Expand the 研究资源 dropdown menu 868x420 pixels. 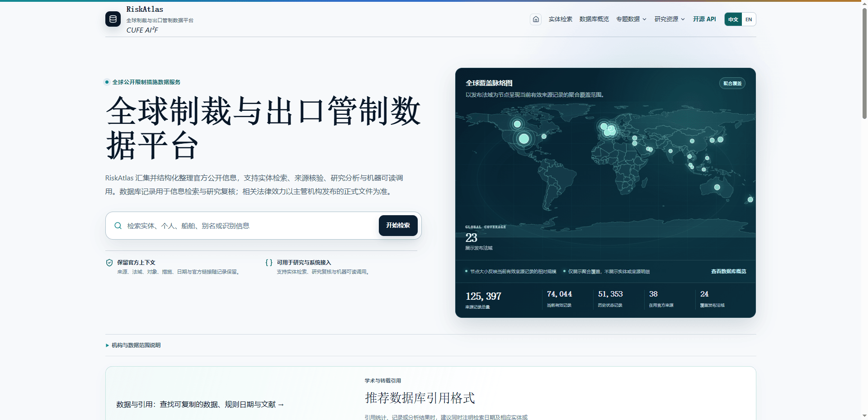[670, 19]
